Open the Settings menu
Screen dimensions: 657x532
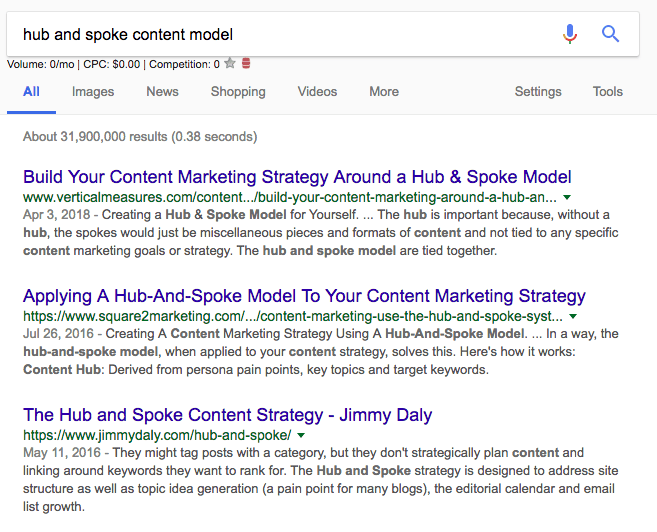(538, 92)
